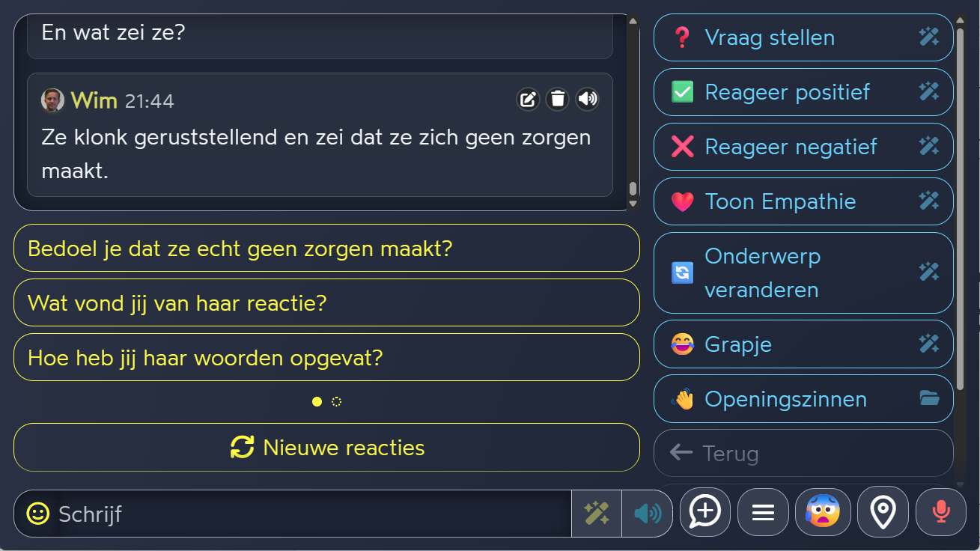Viewport: 980px width, 551px height.
Task: Activate the magic wand beside the message field
Action: (x=596, y=513)
